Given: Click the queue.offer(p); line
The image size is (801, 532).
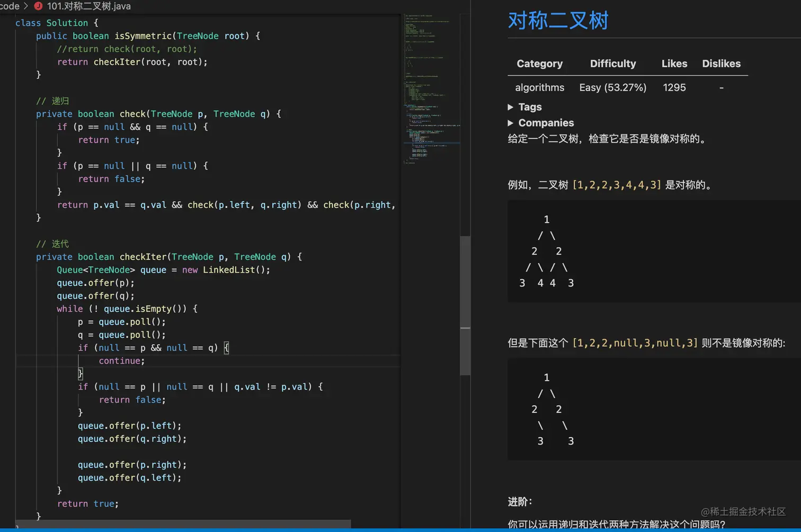Looking at the screenshot, I should 96,283.
